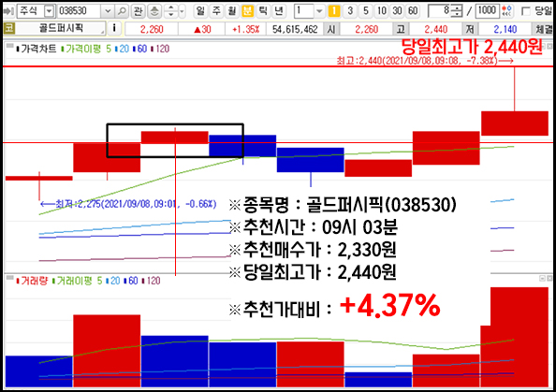Click the round icon next to 관
The width and height of the screenshot is (556, 392).
coord(154,11)
